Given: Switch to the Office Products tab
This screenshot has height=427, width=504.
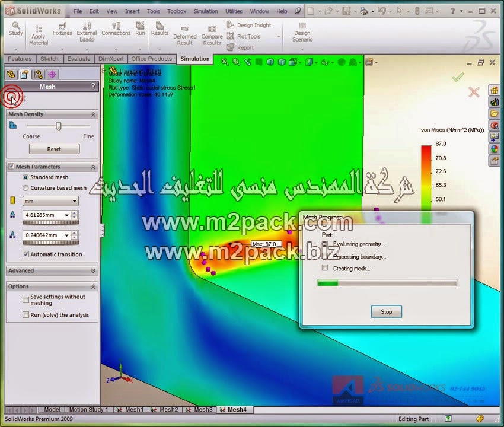Looking at the screenshot, I should pyautogui.click(x=152, y=59).
